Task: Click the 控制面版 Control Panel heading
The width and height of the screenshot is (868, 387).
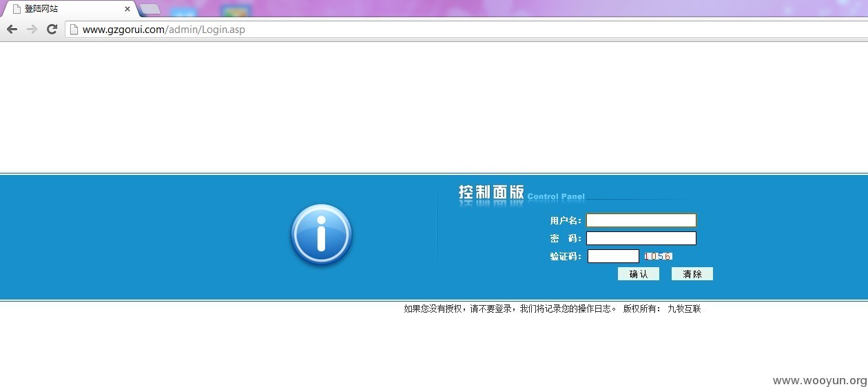Action: pos(521,193)
